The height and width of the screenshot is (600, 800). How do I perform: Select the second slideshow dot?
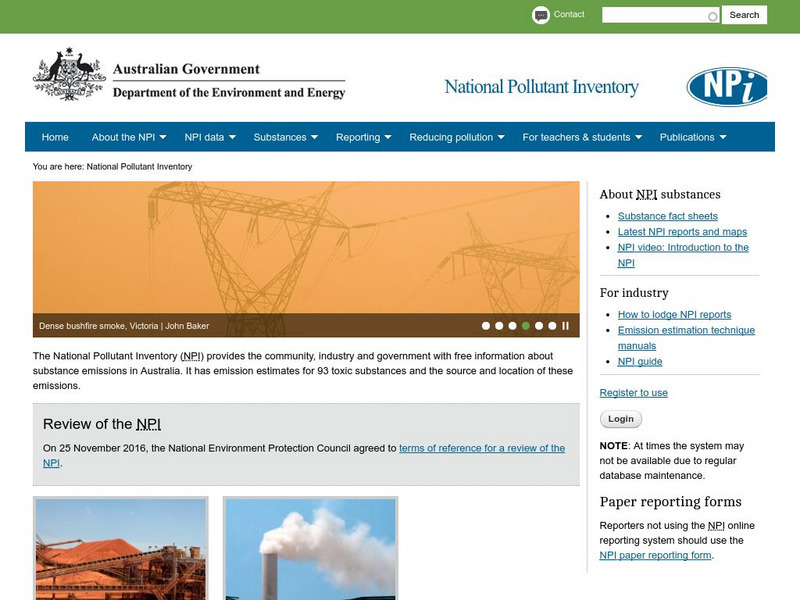pyautogui.click(x=499, y=326)
